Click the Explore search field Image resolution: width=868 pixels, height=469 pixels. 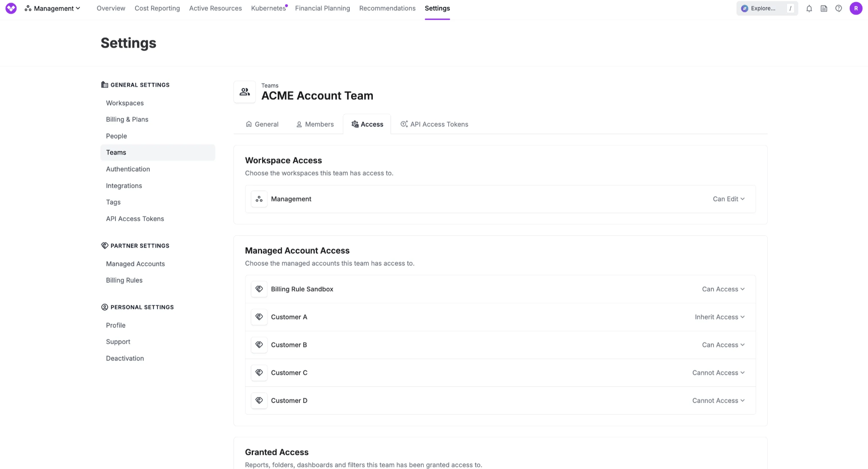(x=763, y=8)
